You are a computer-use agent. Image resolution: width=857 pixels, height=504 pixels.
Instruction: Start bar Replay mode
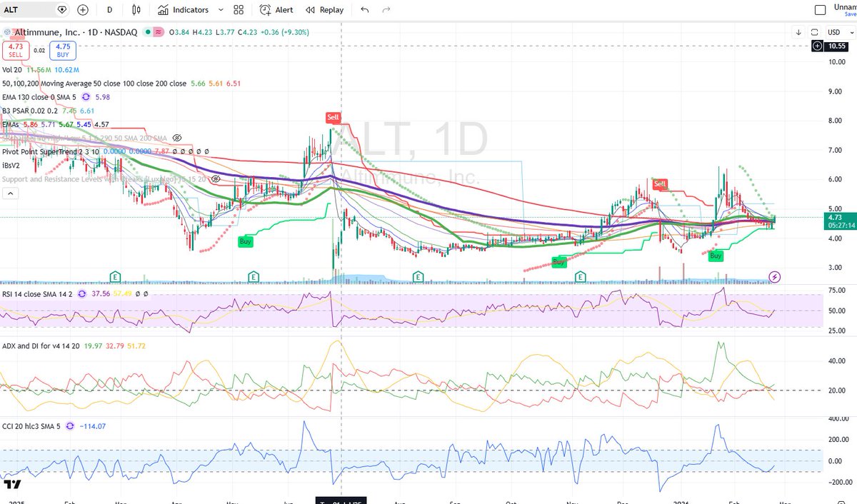[324, 10]
